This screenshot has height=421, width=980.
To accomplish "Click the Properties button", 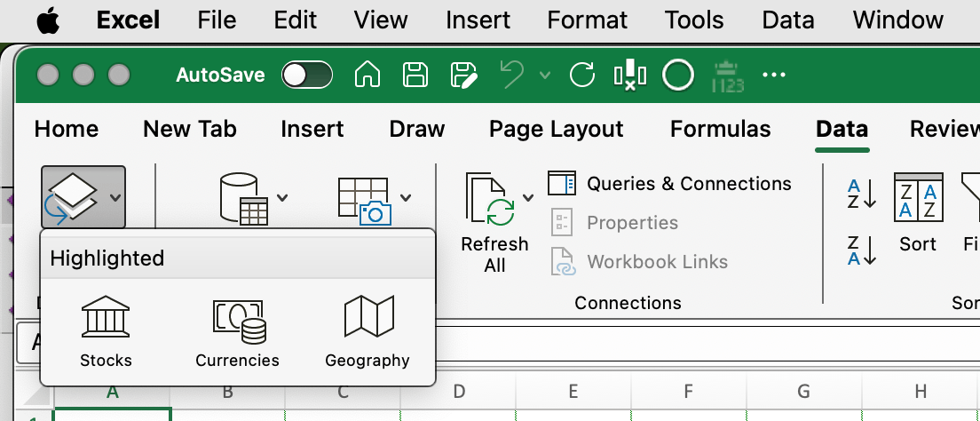I will pos(633,223).
